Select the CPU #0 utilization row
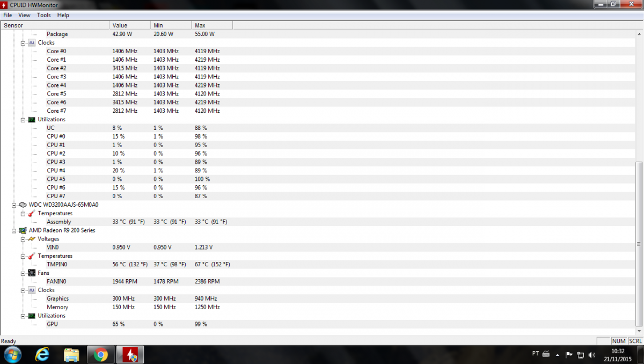Viewport: 644px width, 364px height. click(317, 136)
